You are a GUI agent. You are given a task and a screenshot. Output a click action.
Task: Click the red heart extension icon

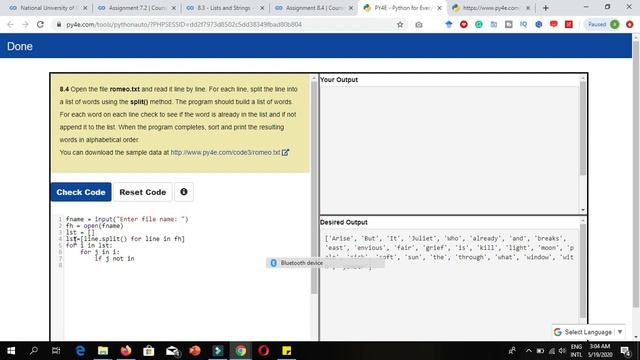(464, 24)
